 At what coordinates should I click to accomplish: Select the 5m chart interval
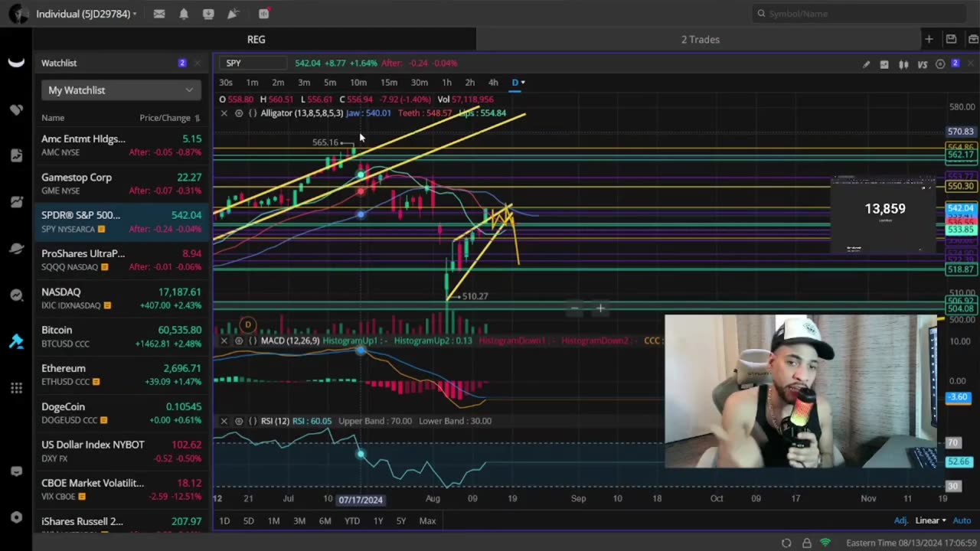pos(330,83)
